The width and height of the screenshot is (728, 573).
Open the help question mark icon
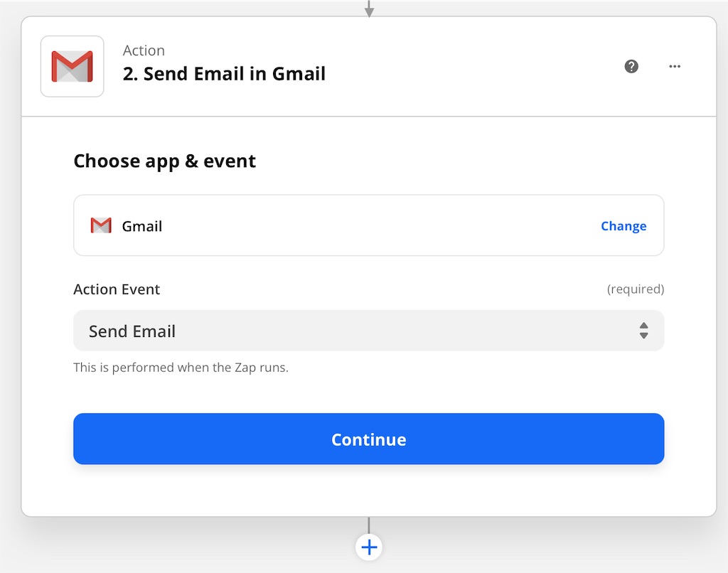coord(631,66)
